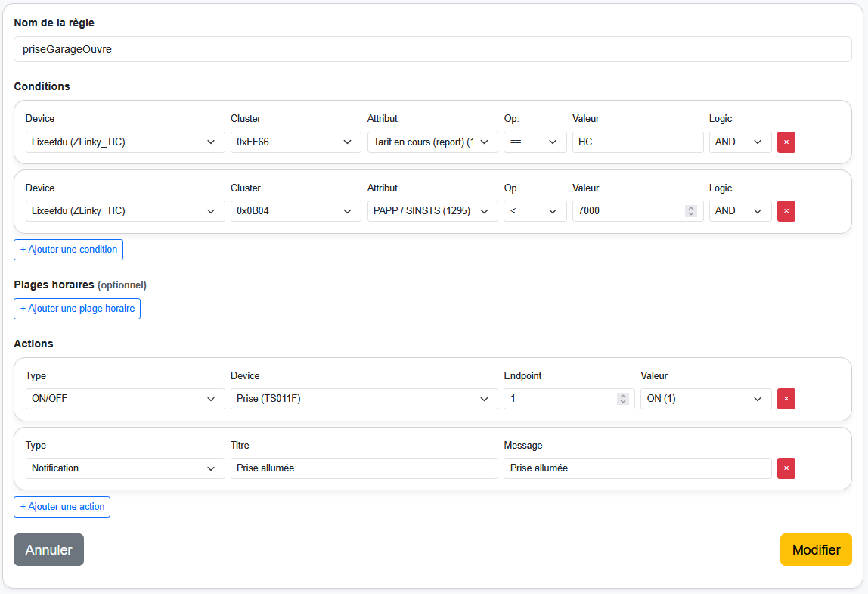The height and width of the screenshot is (594, 868).
Task: Expand the 0xFF66 cluster dropdown
Action: click(x=295, y=142)
